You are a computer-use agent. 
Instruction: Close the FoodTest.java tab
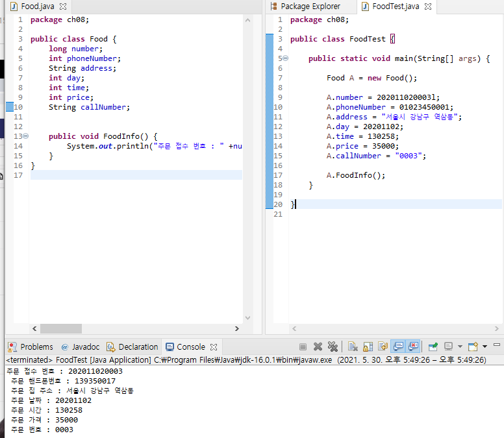pyautogui.click(x=428, y=6)
